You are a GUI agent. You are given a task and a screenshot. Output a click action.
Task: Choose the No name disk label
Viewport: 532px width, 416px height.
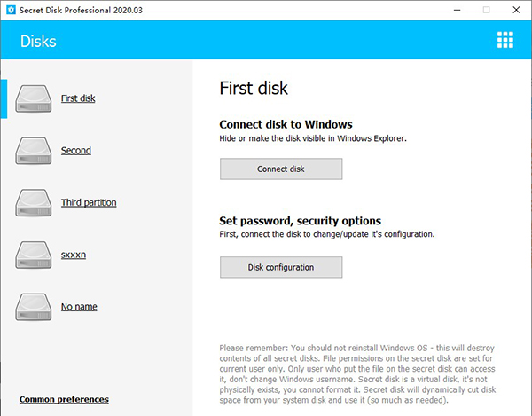click(79, 307)
